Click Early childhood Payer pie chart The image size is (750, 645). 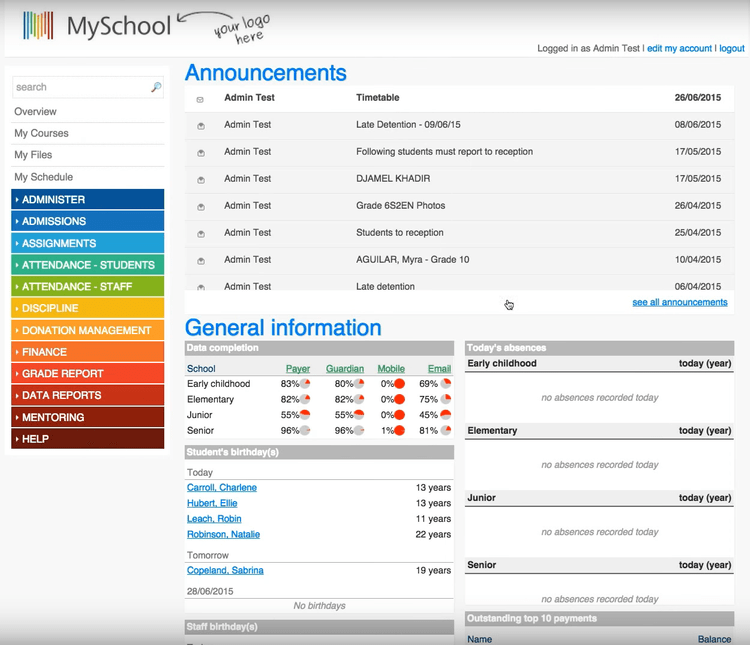(305, 384)
